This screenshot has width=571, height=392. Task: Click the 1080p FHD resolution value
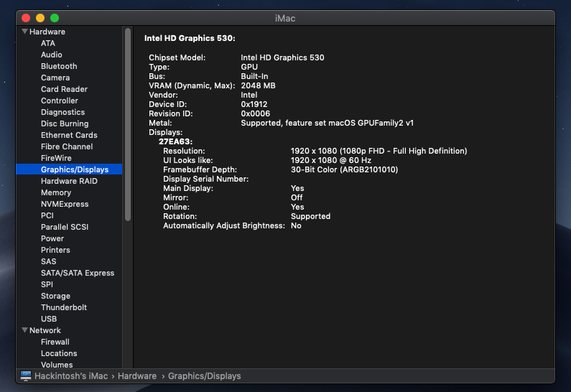click(x=379, y=151)
